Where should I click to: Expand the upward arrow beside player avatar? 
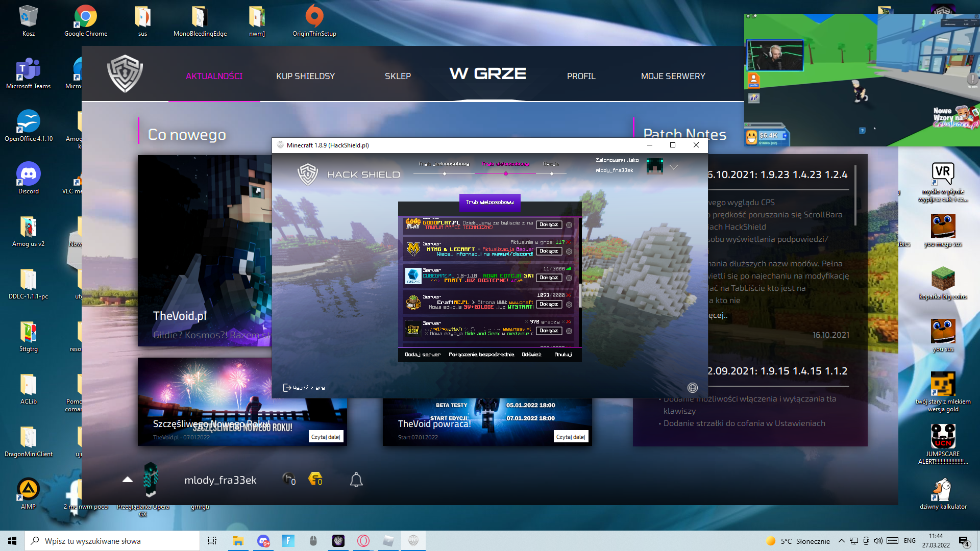click(128, 480)
